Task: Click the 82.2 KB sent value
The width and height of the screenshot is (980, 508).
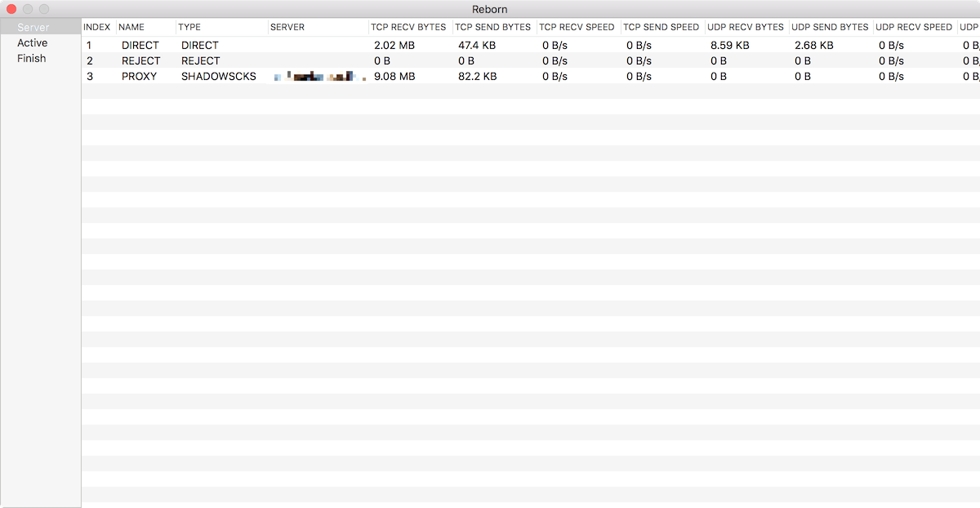Action: pos(478,76)
